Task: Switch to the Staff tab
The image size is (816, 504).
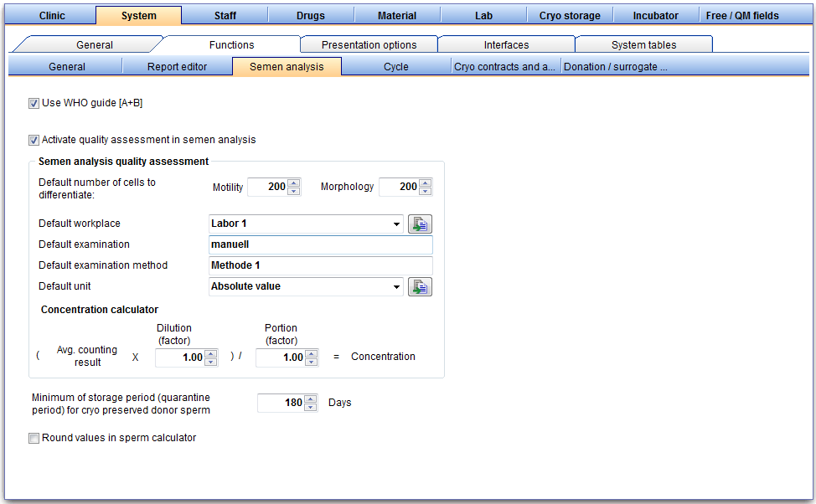Action: 225,16
